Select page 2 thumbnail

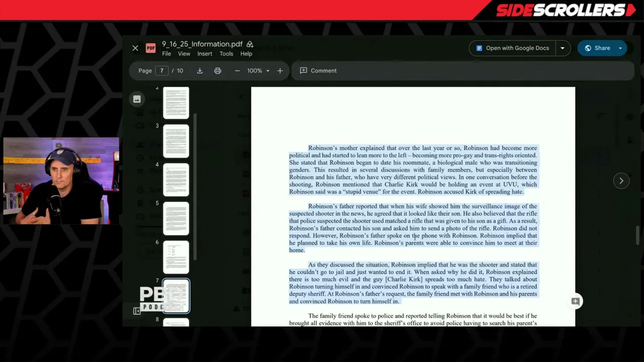click(176, 103)
